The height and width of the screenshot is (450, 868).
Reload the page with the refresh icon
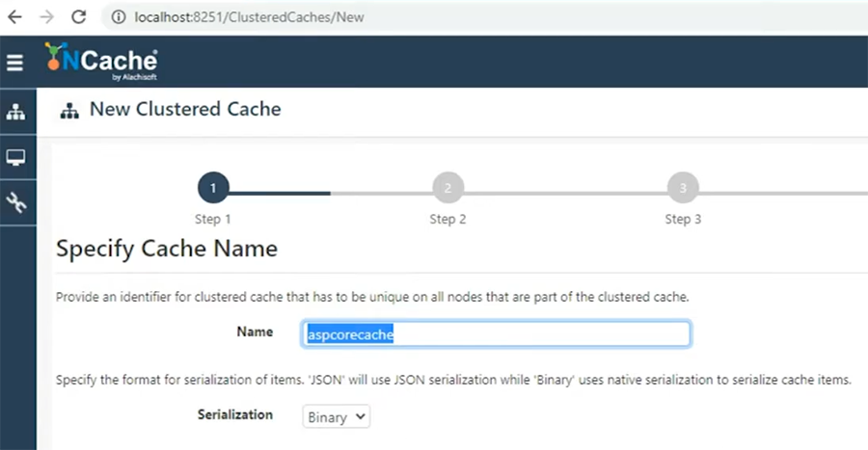pos(79,17)
